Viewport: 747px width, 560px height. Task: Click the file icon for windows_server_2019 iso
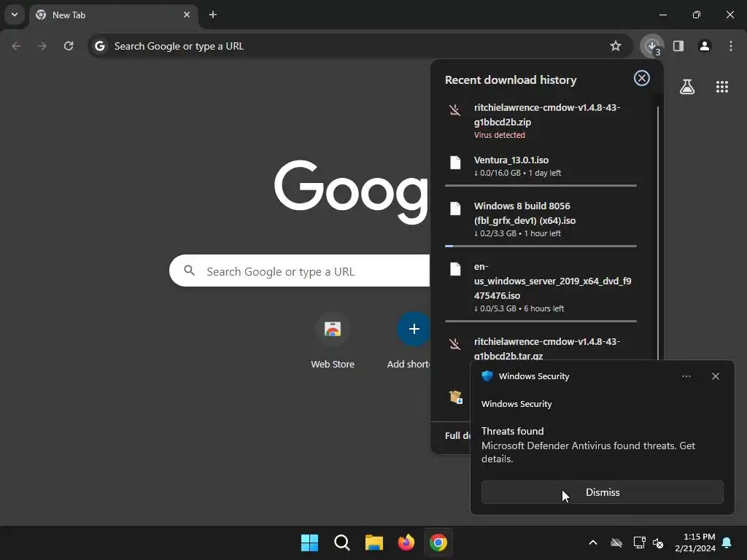click(455, 269)
